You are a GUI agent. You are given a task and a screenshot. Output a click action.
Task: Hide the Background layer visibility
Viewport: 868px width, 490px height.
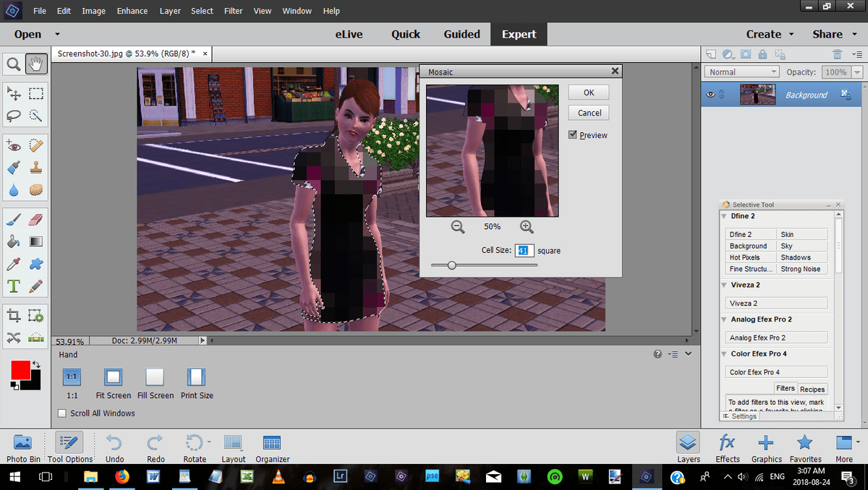[711, 94]
